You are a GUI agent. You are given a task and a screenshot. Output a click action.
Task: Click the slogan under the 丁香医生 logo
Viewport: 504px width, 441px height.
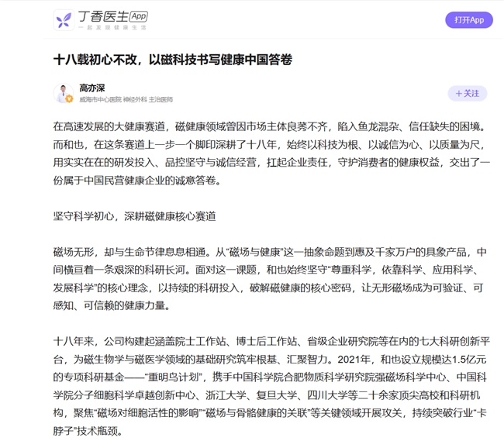112,28
